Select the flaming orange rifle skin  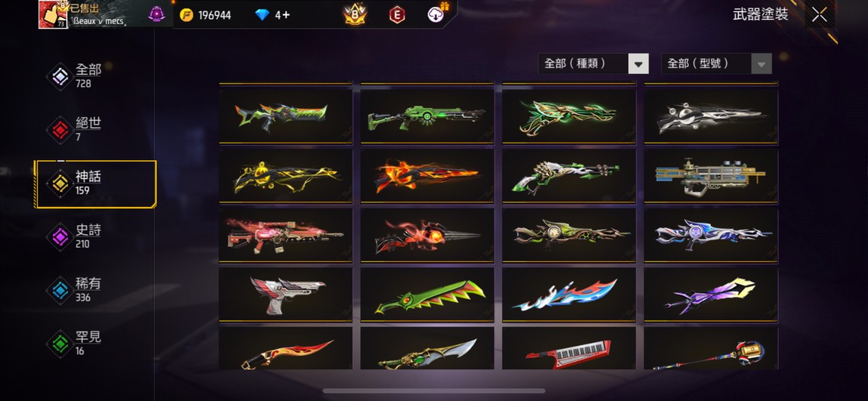tap(426, 175)
